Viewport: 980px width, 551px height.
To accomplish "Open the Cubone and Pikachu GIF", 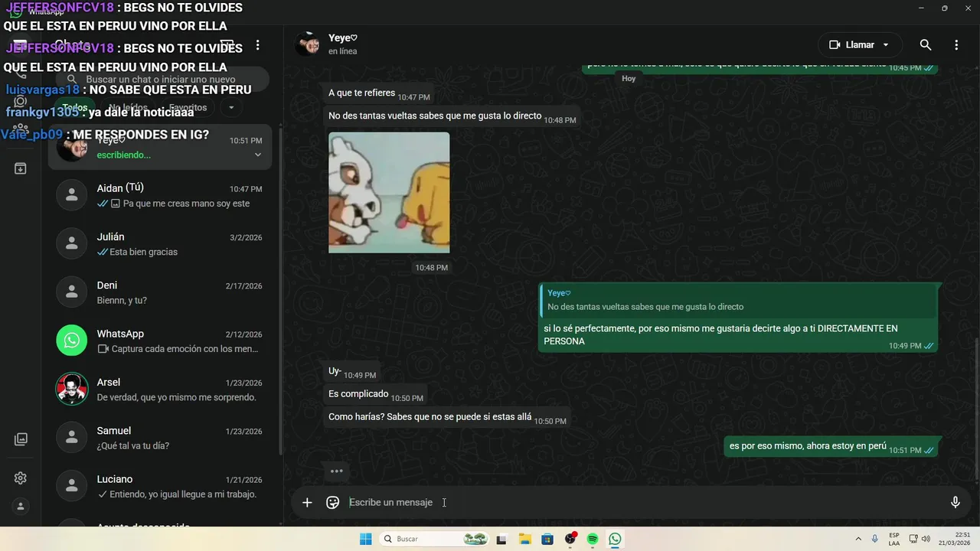I will pyautogui.click(x=389, y=192).
